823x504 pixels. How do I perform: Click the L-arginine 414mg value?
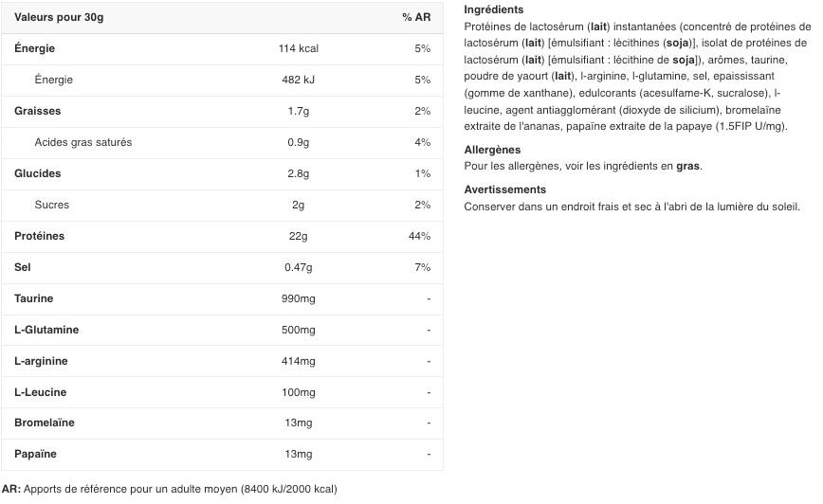pos(298,361)
